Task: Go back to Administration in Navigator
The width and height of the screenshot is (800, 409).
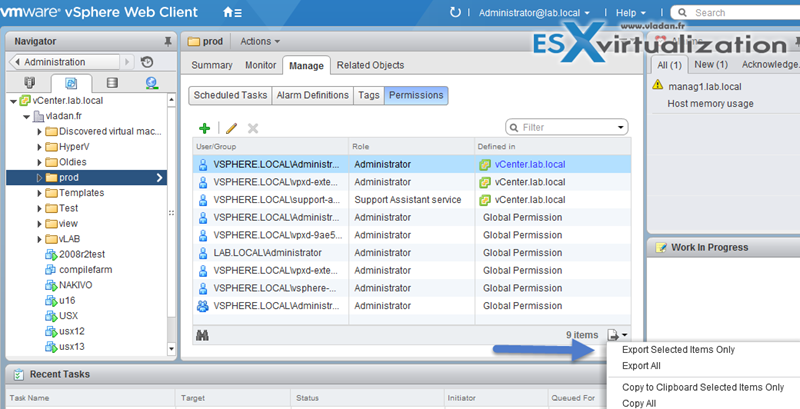Action: 64,62
